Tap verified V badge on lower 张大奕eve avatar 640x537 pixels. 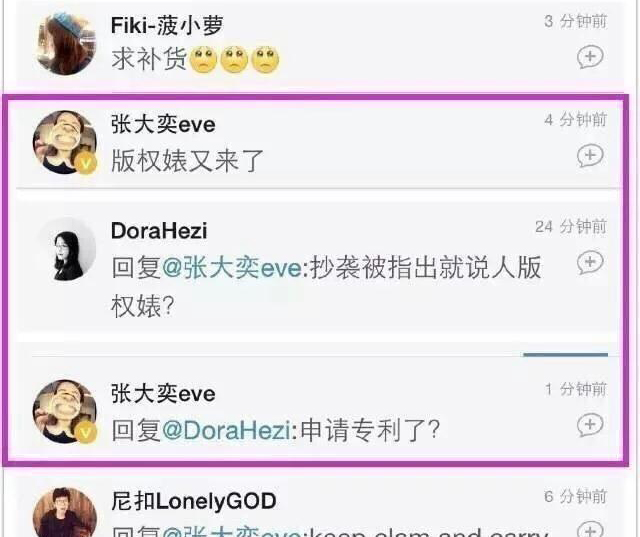click(86, 433)
